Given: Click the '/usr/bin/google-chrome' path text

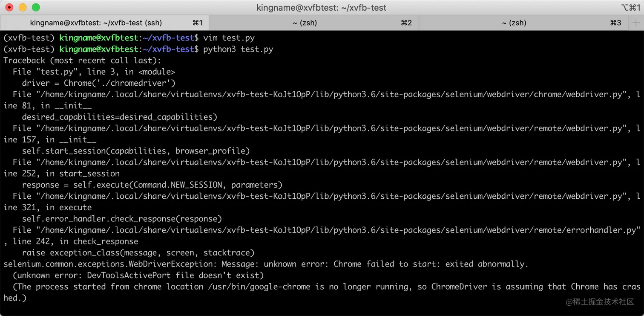Looking at the screenshot, I should 259,287.
